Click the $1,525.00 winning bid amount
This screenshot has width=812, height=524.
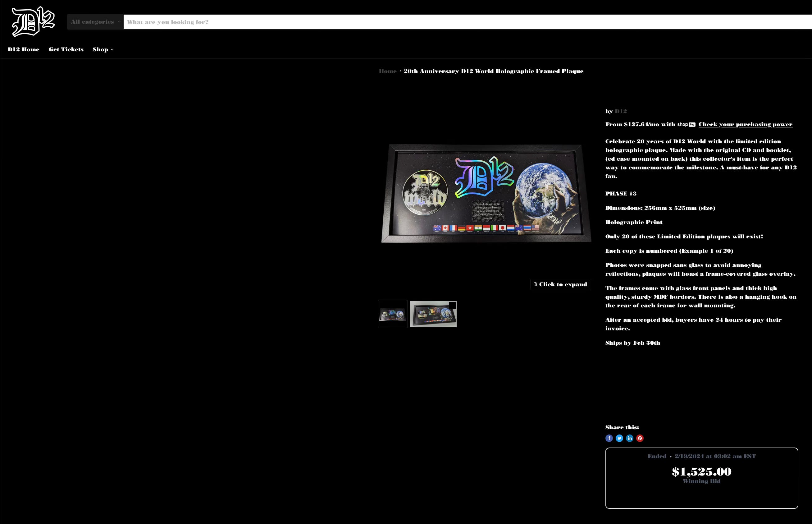(701, 472)
